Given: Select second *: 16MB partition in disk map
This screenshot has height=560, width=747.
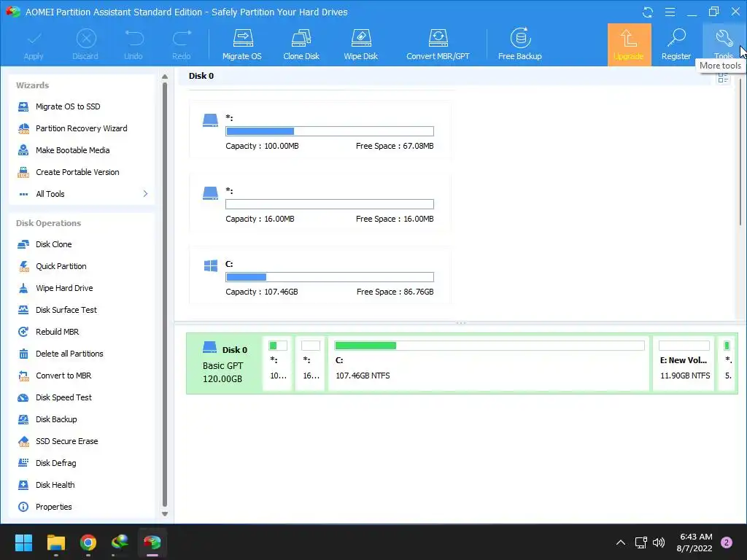Looking at the screenshot, I should pos(310,364).
